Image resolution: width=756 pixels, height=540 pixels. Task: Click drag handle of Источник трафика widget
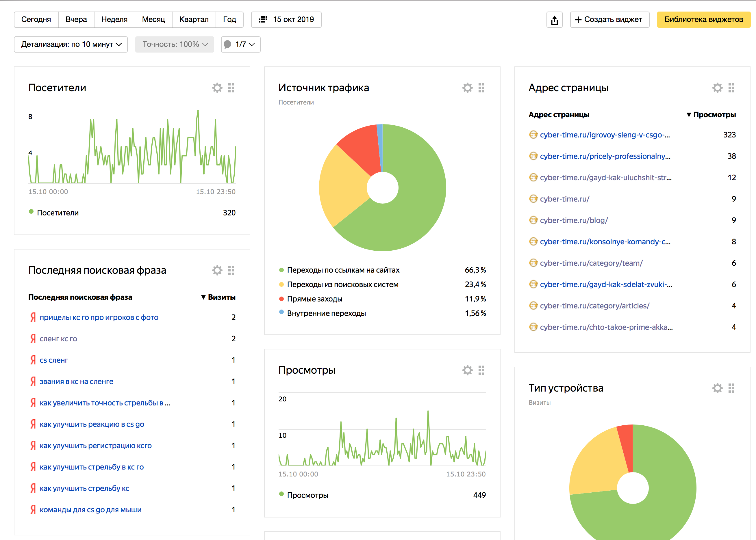[x=481, y=88]
